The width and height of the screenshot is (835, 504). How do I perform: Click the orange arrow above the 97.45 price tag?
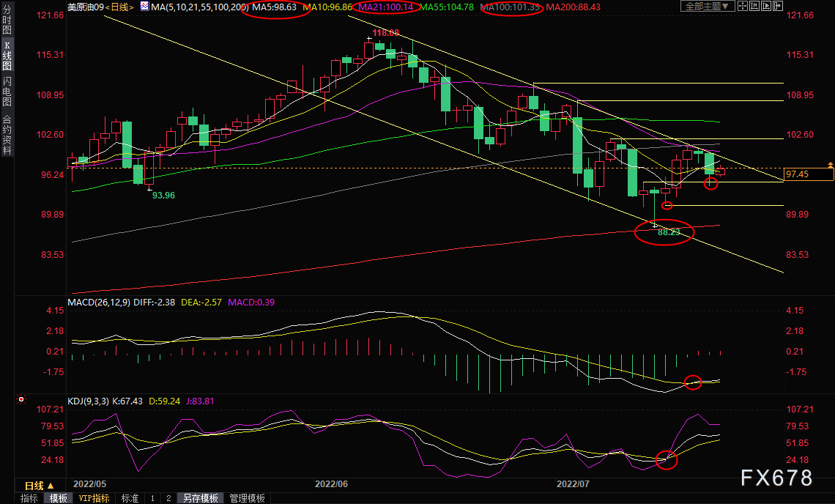click(830, 165)
